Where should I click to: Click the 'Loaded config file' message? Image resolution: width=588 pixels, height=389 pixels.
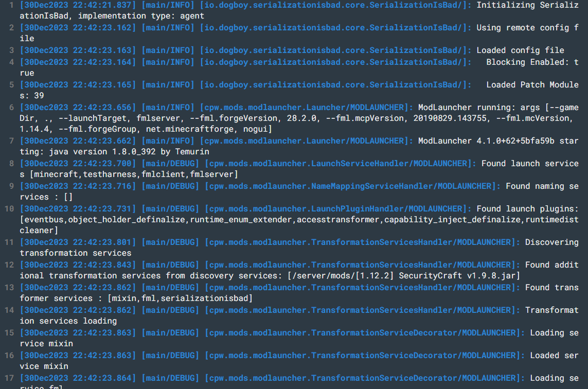point(520,50)
